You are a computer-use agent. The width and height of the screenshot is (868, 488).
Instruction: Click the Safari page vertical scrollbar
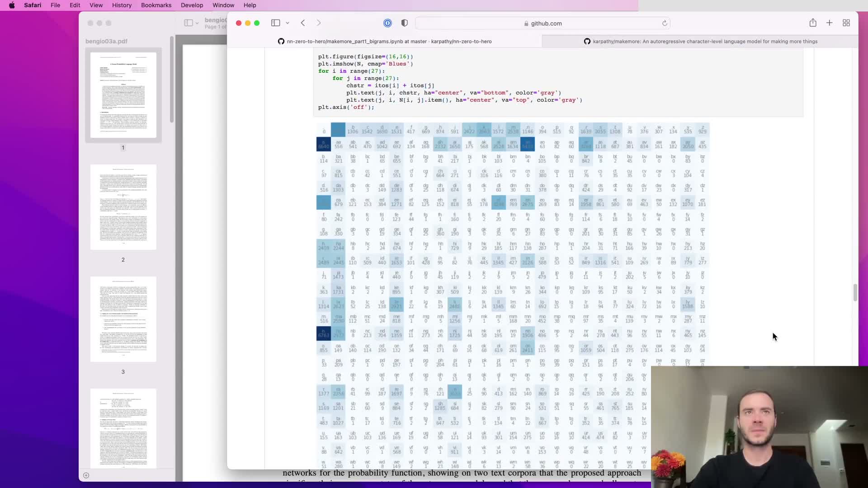(855, 292)
